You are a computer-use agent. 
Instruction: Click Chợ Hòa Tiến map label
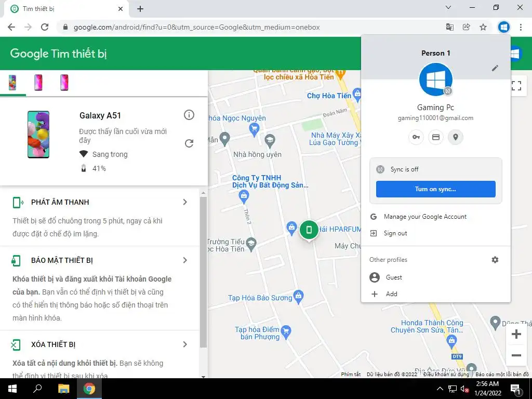329,96
